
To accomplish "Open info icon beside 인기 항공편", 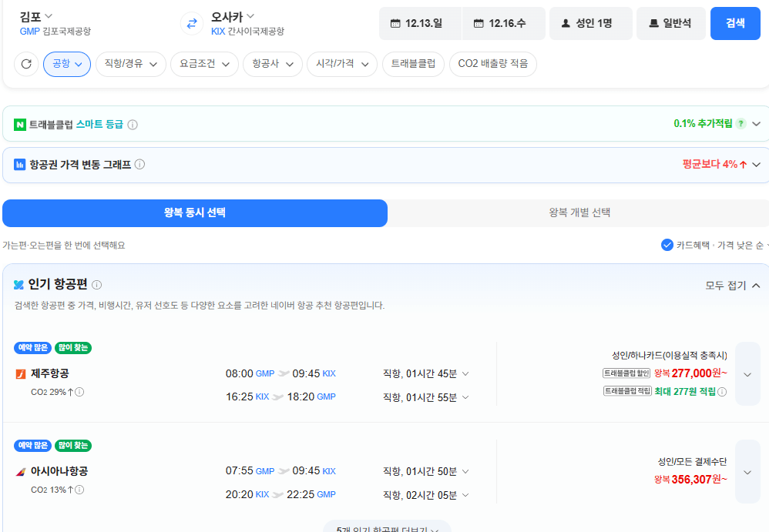I will coord(97,285).
